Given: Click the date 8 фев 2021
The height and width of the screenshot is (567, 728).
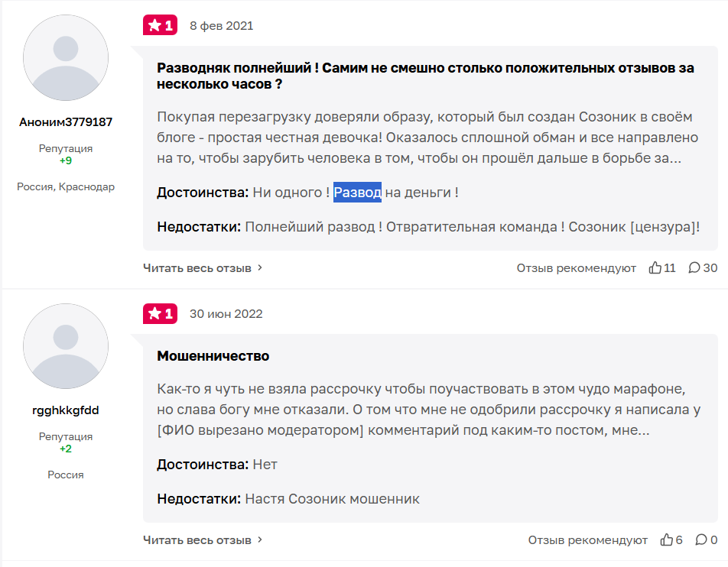Looking at the screenshot, I should click(x=221, y=25).
